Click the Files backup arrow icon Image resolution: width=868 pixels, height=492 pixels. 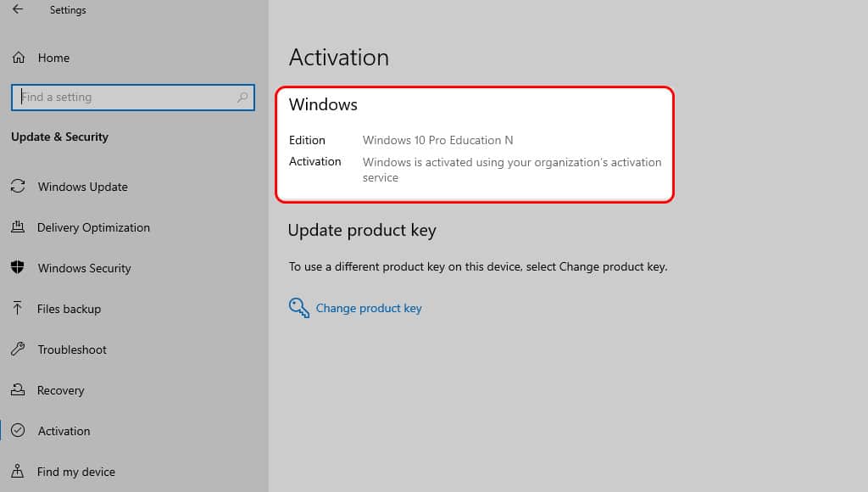coord(18,308)
